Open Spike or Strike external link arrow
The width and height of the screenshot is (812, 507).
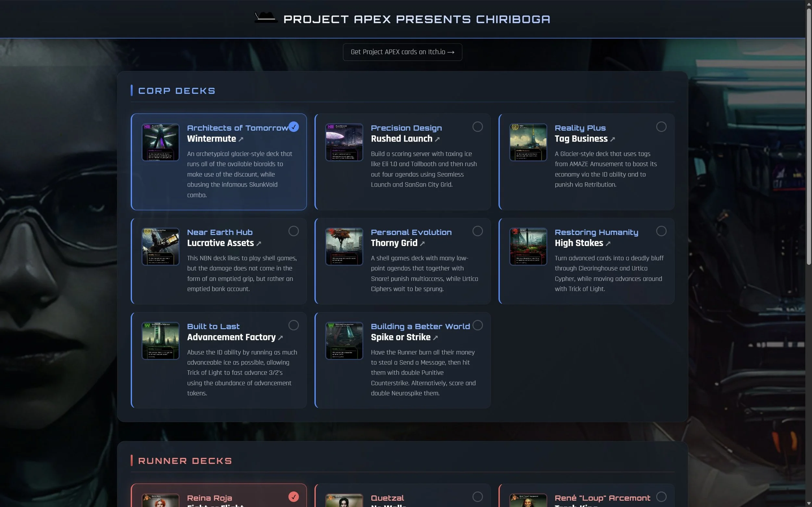[x=436, y=338]
